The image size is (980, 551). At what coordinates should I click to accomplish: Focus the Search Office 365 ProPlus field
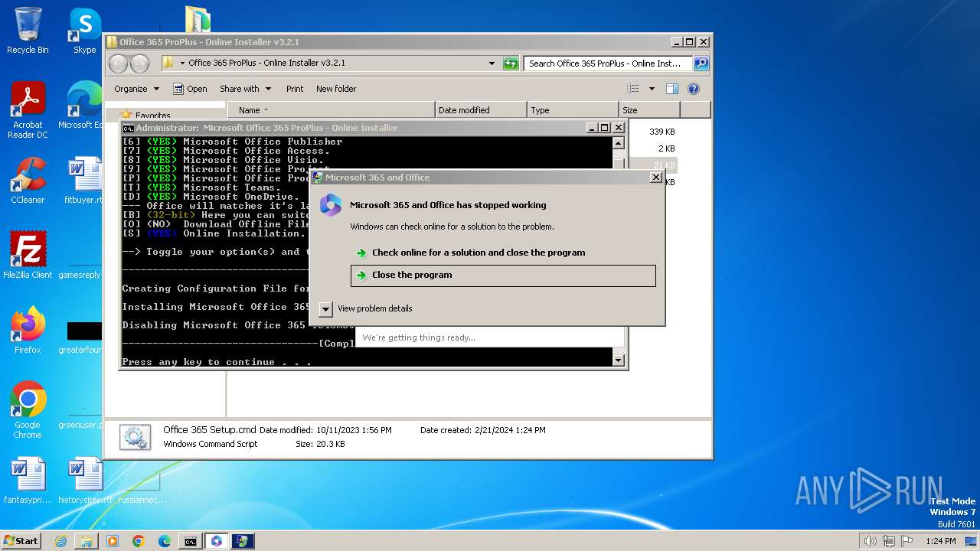pos(608,64)
